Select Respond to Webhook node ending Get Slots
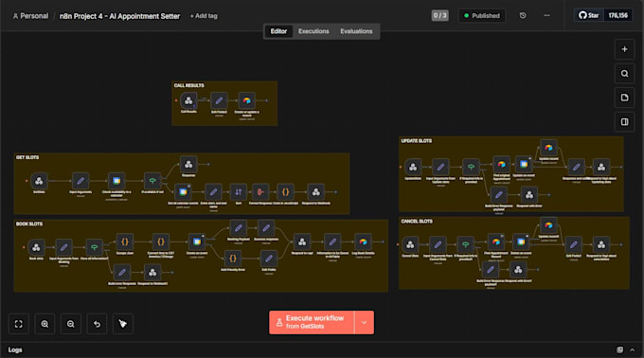The image size is (644, 358). 315,191
